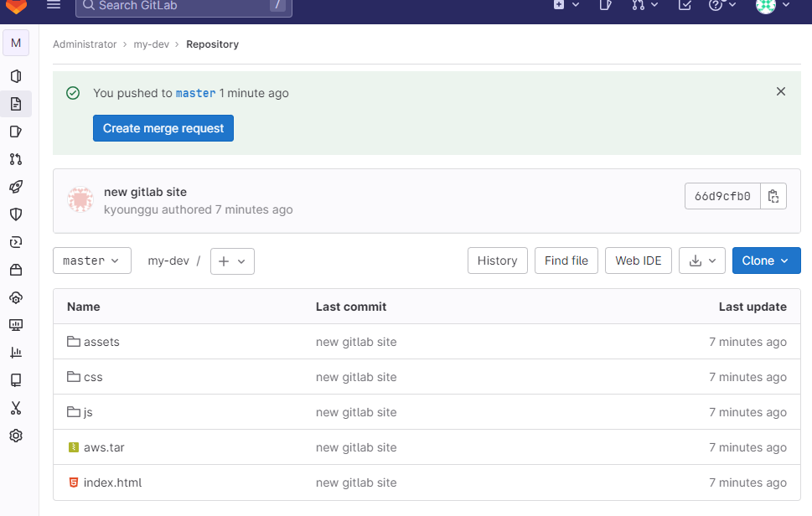Focus the Search GitLab field
This screenshot has height=516, width=812.
(184, 6)
